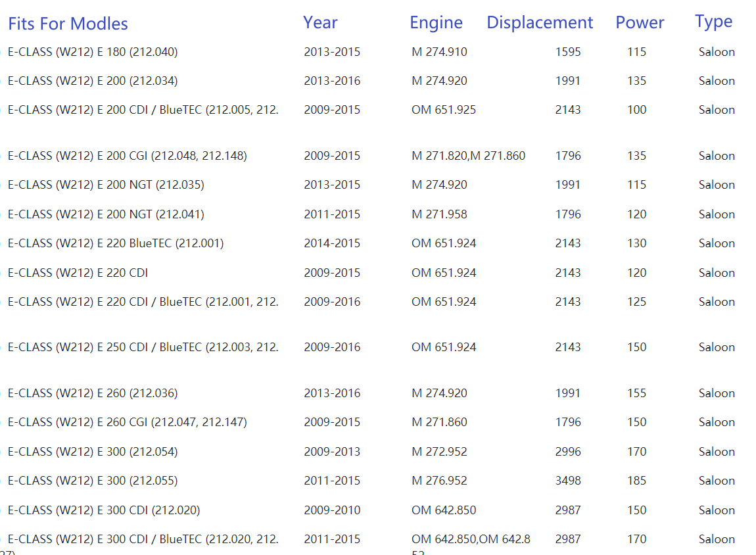Click the "Power" column header
Image resolution: width=756 pixels, height=555 pixels.
640,22
